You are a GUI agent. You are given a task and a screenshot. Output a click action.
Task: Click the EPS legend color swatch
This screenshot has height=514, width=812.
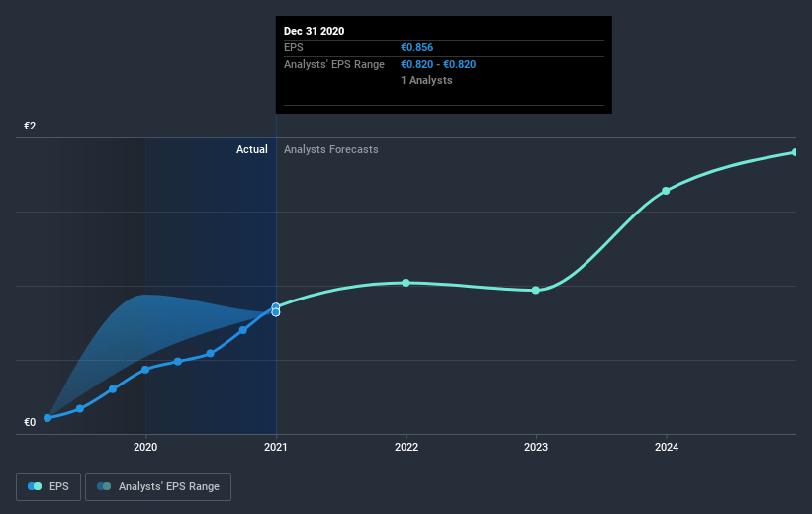point(35,486)
